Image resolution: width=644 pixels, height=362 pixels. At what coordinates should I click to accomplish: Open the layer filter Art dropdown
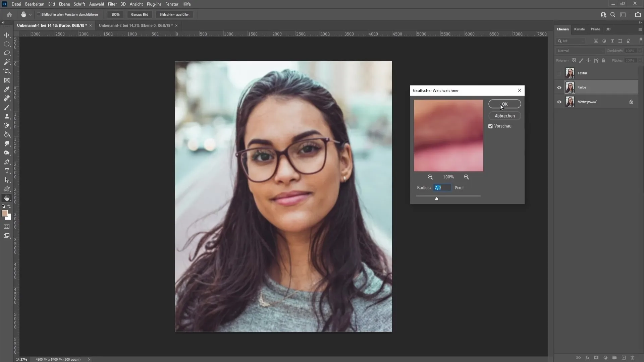tap(571, 41)
